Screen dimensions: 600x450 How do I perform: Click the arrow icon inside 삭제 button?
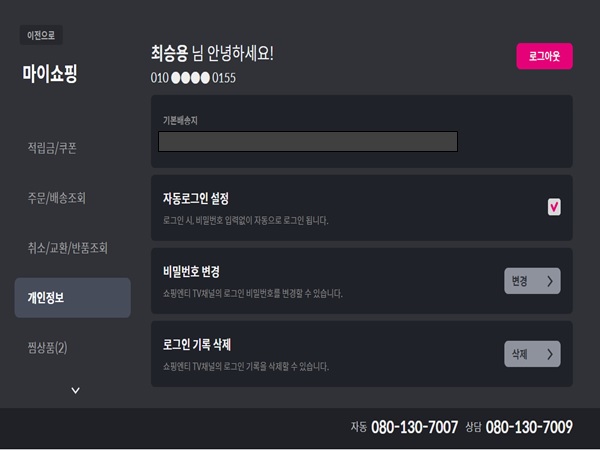[549, 354]
